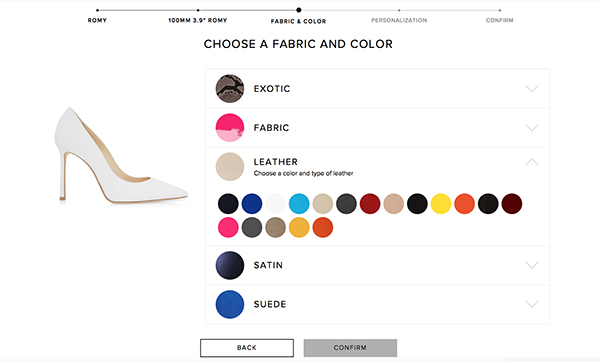Pick the blue Suede material icon
Screen dimensions: 600x362
[x=230, y=304]
